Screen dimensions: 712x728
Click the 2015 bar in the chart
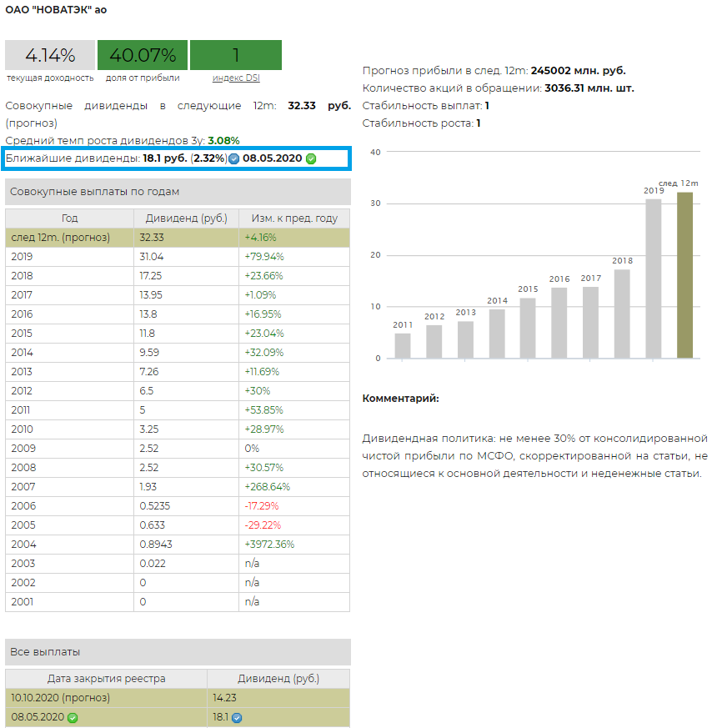(x=528, y=328)
